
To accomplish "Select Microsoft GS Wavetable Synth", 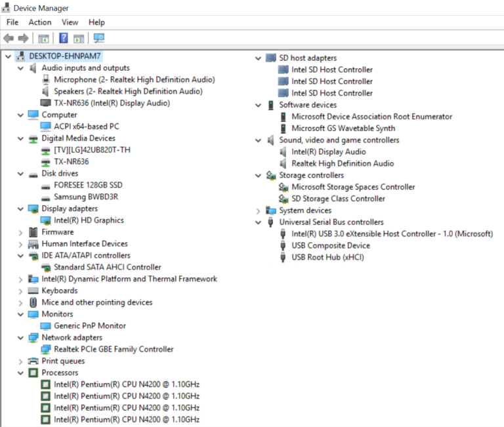I will point(343,129).
